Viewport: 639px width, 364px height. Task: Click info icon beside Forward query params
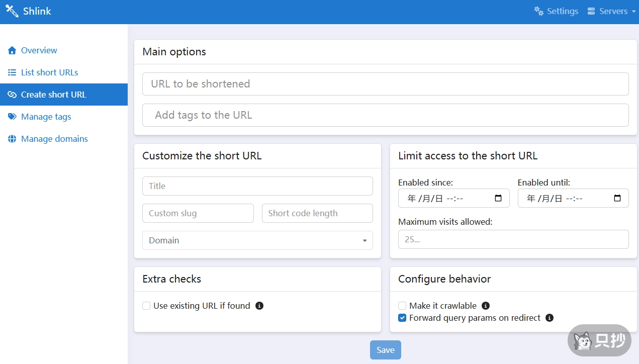[x=550, y=318]
